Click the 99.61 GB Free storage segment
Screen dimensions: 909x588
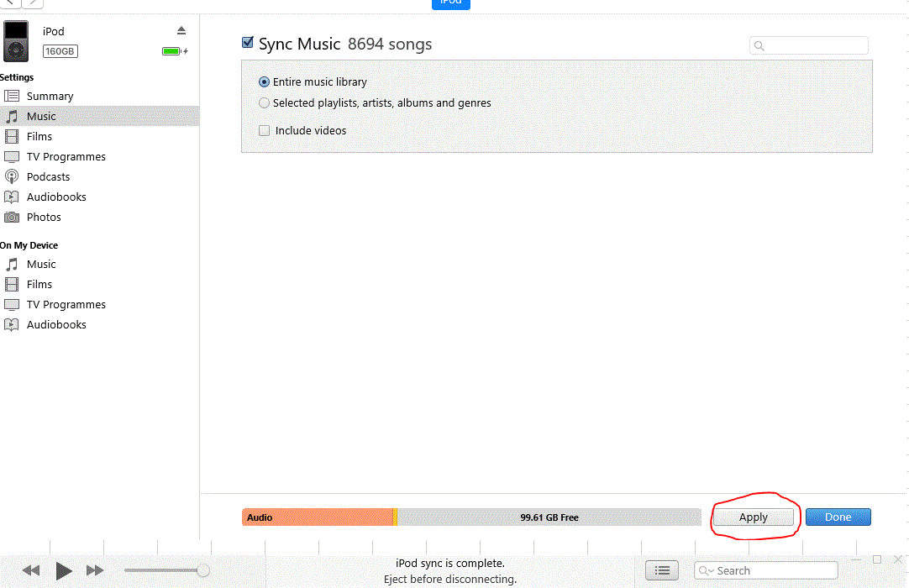[549, 517]
